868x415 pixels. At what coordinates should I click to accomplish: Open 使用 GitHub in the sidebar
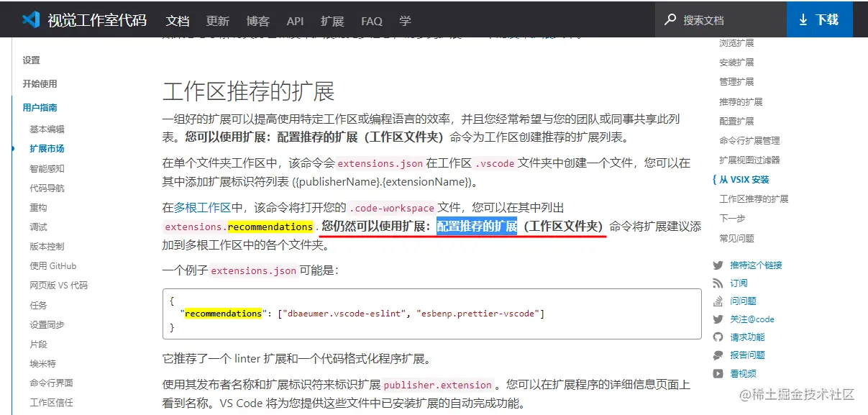(52, 266)
